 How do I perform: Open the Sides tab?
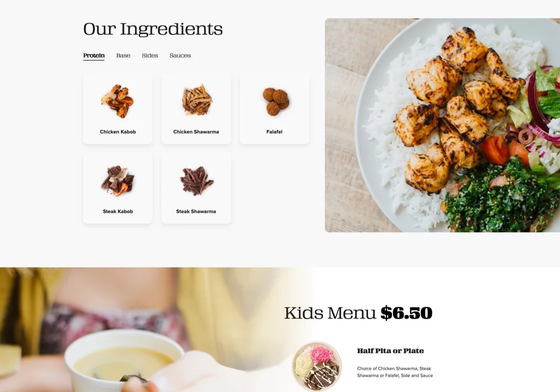(150, 55)
